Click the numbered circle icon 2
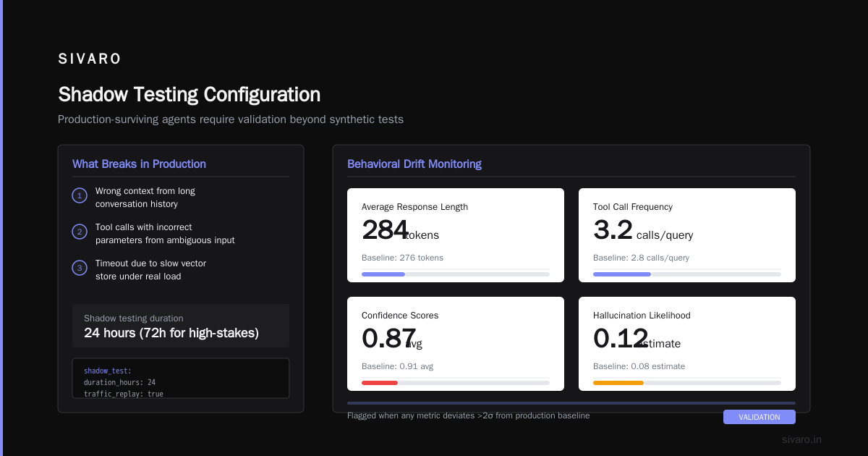This screenshot has height=456, width=868. [80, 232]
